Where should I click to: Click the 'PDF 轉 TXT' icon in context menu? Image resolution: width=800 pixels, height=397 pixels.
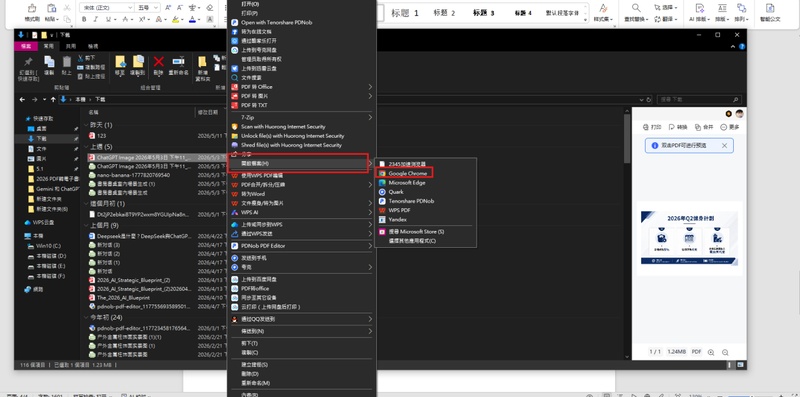[235, 105]
